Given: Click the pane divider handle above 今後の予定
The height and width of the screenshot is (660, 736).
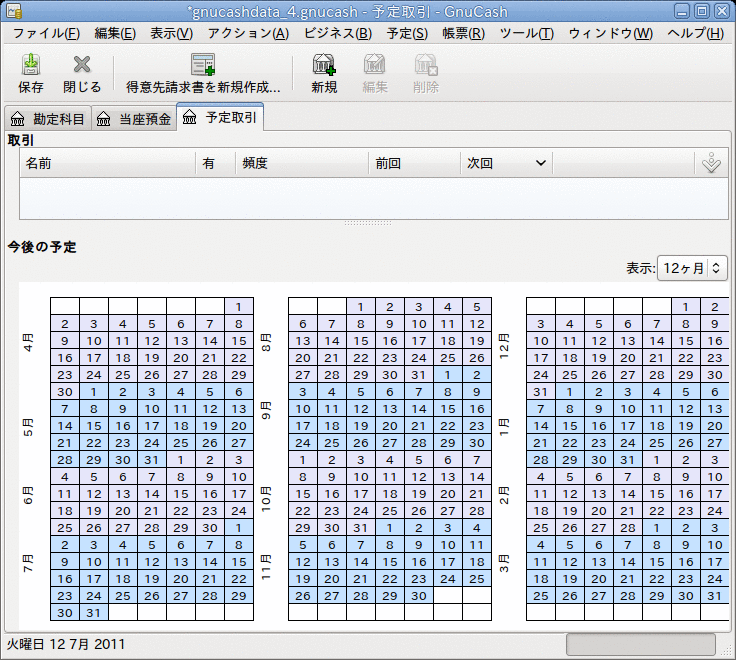Looking at the screenshot, I should pos(368,223).
